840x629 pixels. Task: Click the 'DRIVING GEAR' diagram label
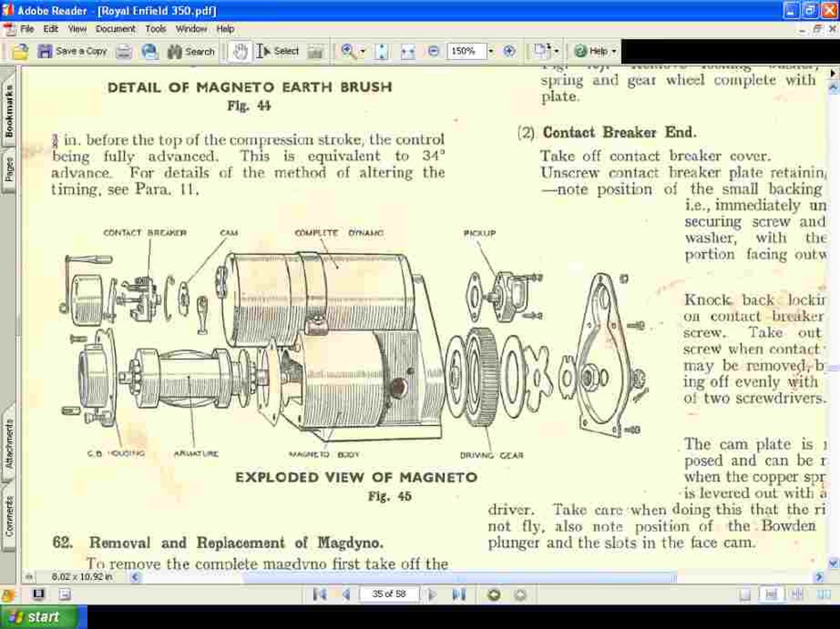click(x=491, y=455)
